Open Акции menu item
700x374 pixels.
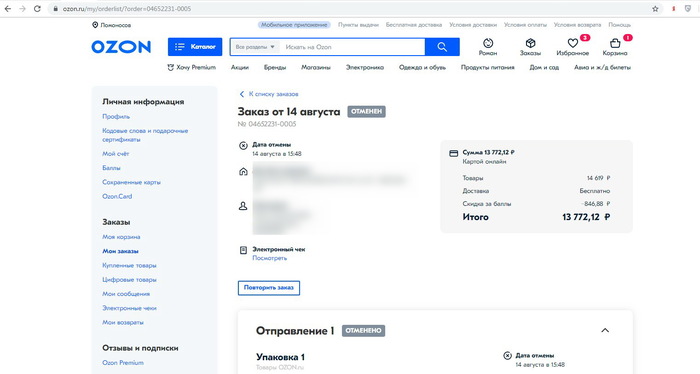point(240,67)
